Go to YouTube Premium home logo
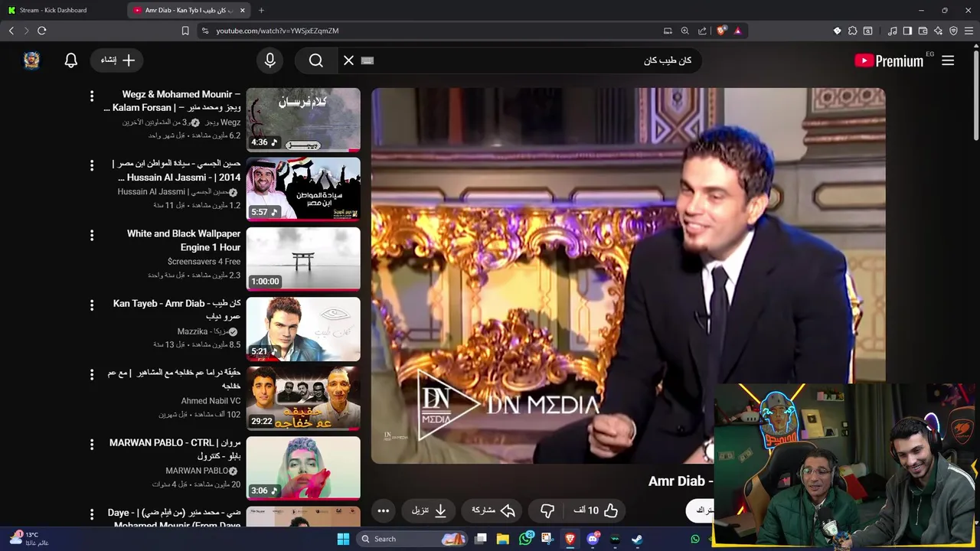 pyautogui.click(x=889, y=60)
